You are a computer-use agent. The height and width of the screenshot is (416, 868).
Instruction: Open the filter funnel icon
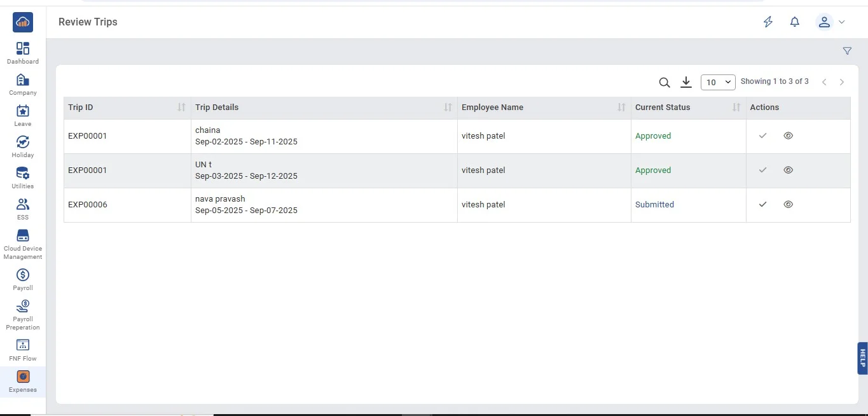(847, 51)
